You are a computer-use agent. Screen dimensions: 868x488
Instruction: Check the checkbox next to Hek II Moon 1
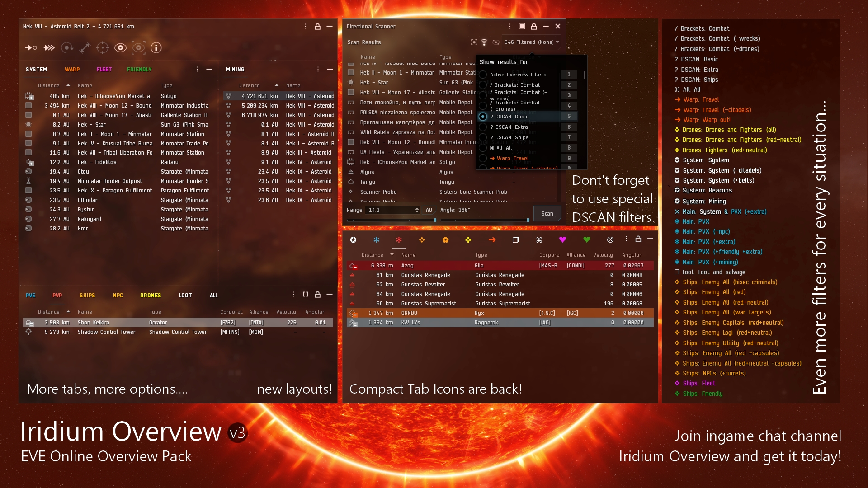tap(351, 72)
